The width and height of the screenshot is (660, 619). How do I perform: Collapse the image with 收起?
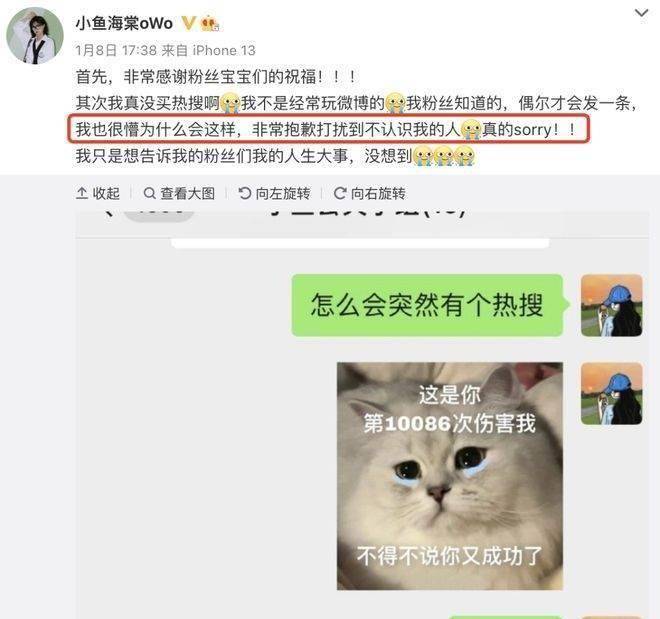point(98,194)
